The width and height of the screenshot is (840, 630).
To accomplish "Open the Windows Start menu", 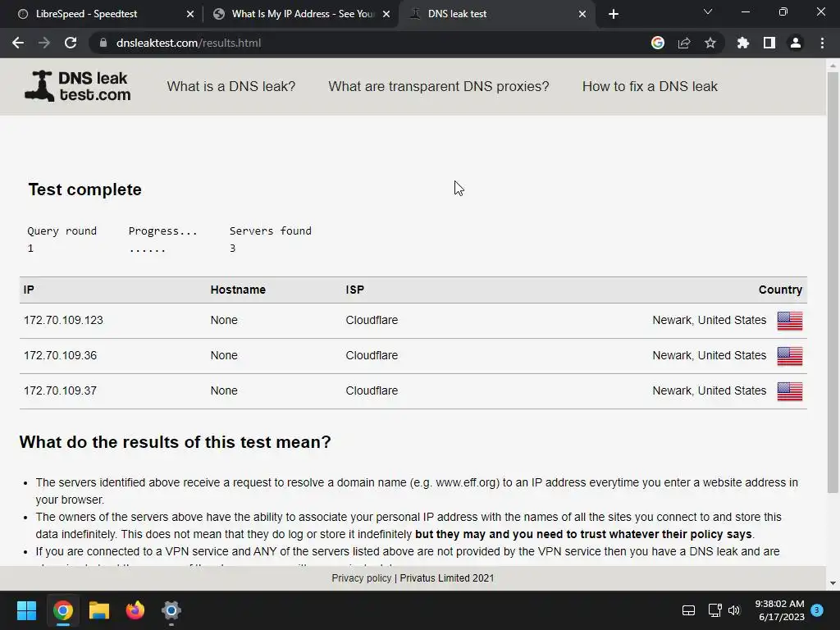I will [x=26, y=610].
